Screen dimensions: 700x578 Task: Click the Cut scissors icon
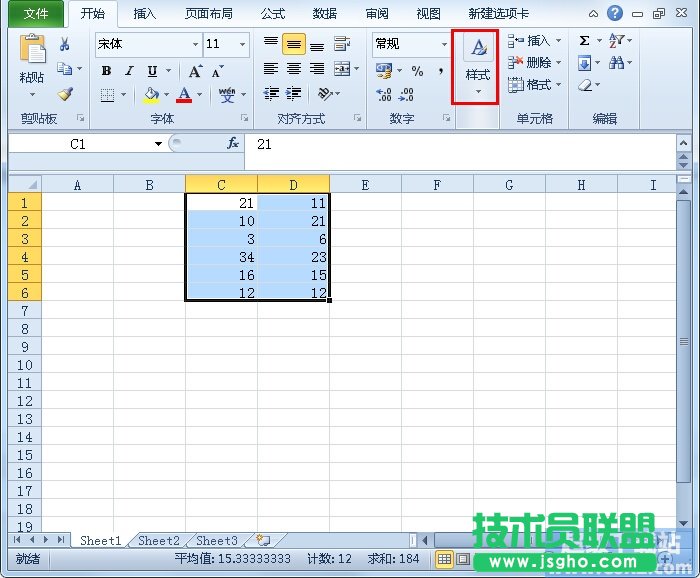click(x=65, y=44)
